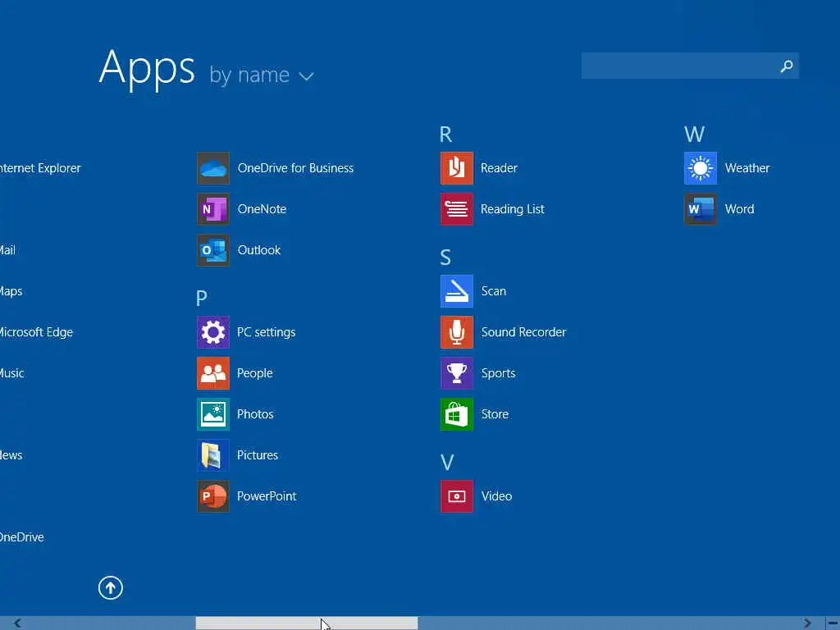This screenshot has width=840, height=630.
Task: Click the 'Store' label
Action: (x=495, y=414)
